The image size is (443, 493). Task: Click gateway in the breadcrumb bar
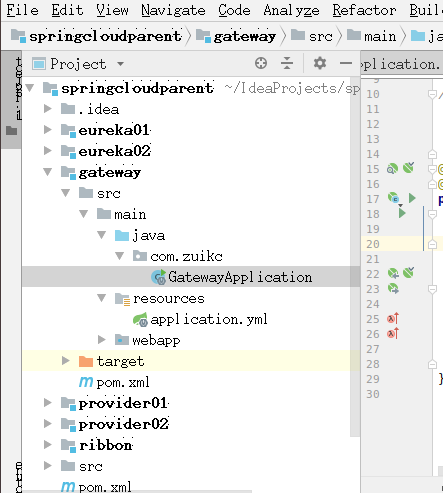(245, 36)
